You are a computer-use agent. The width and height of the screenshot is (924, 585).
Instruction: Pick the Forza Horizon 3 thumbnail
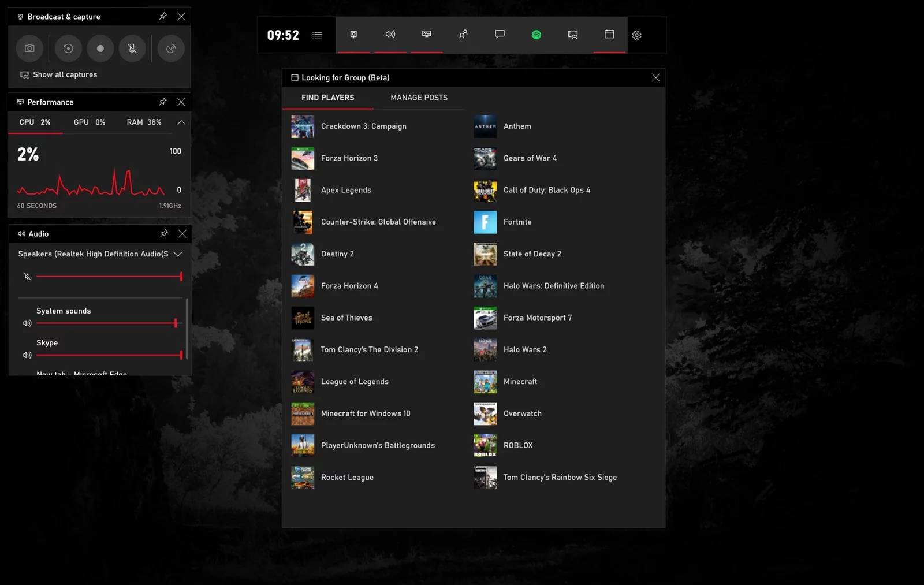point(303,158)
